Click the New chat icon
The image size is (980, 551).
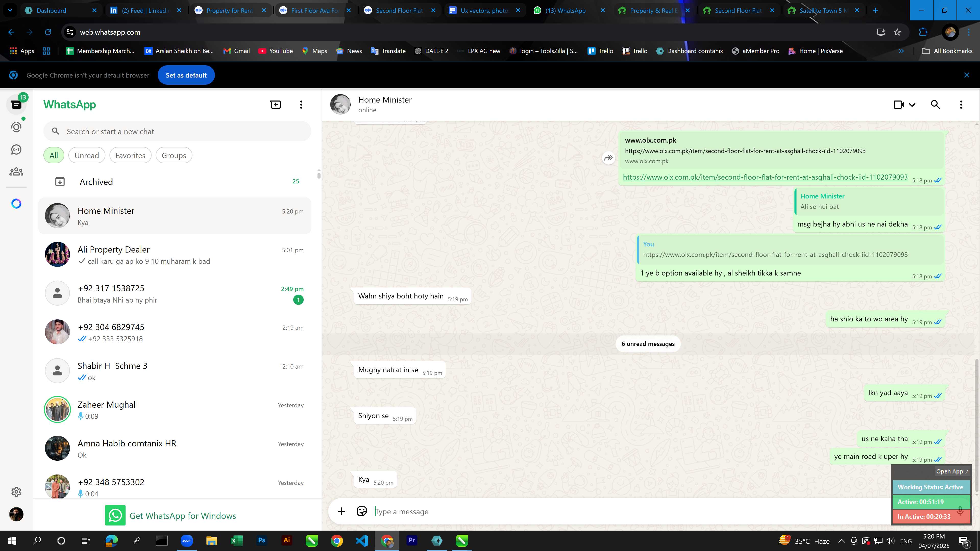coord(275,105)
